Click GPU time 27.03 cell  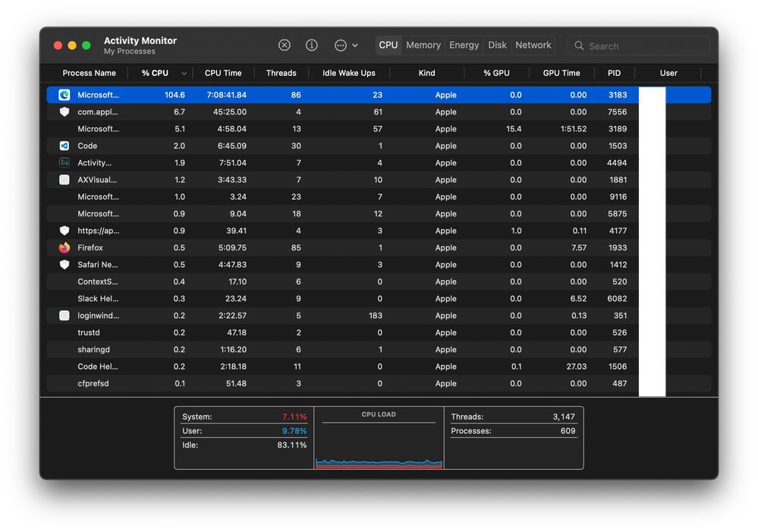[x=576, y=366]
